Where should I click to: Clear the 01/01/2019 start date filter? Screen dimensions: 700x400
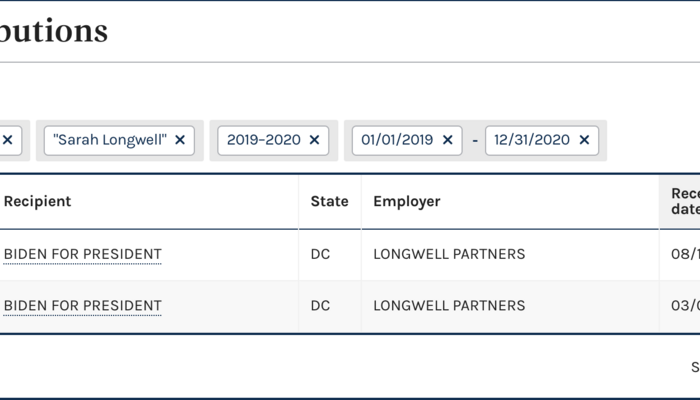tap(447, 140)
